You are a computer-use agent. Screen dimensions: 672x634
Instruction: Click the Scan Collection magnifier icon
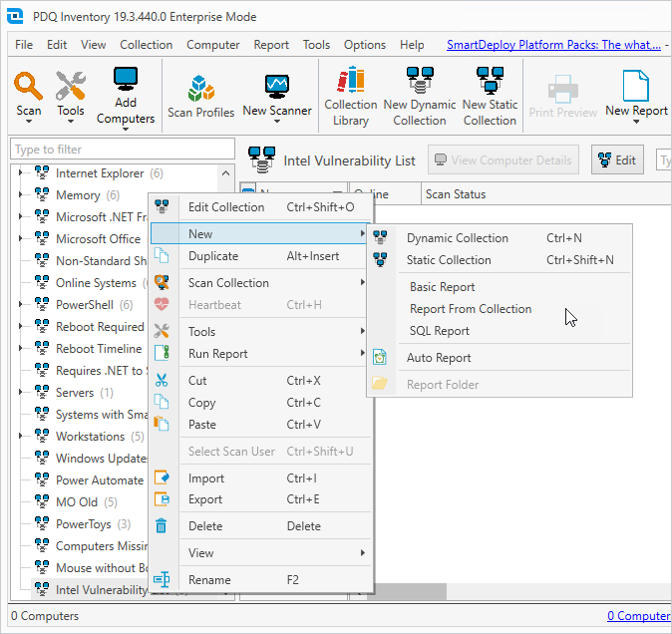162,282
